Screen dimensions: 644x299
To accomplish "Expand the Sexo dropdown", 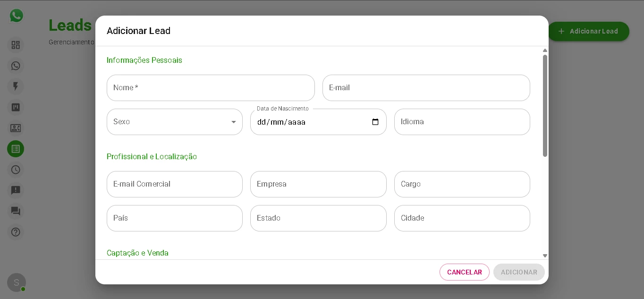I will 233,122.
